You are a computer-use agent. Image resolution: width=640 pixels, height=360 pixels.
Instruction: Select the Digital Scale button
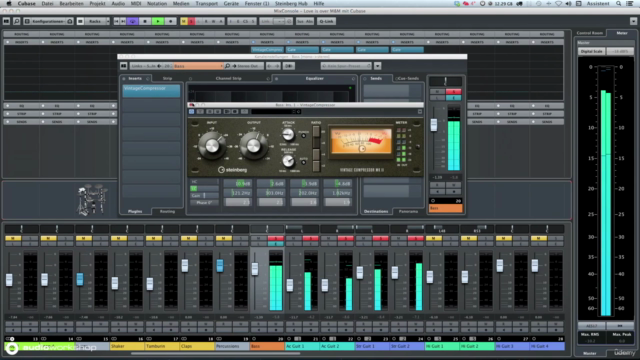[592, 51]
